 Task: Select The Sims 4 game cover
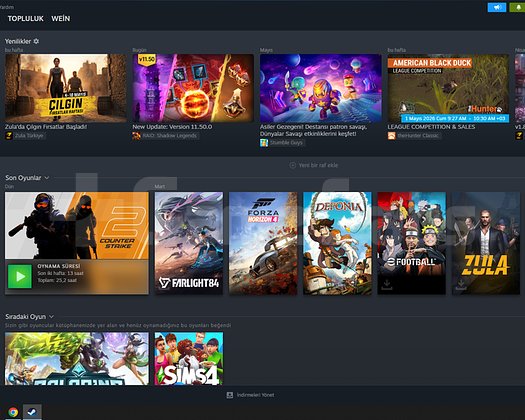[189, 358]
